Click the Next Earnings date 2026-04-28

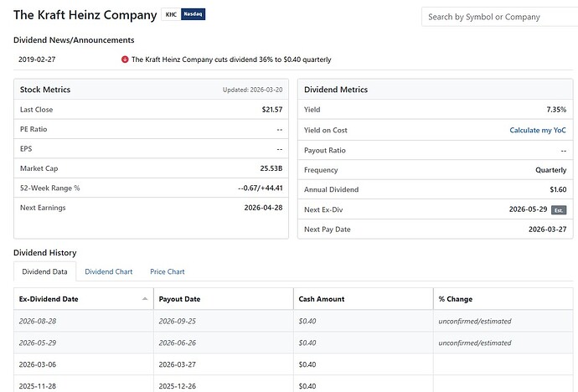pos(263,207)
